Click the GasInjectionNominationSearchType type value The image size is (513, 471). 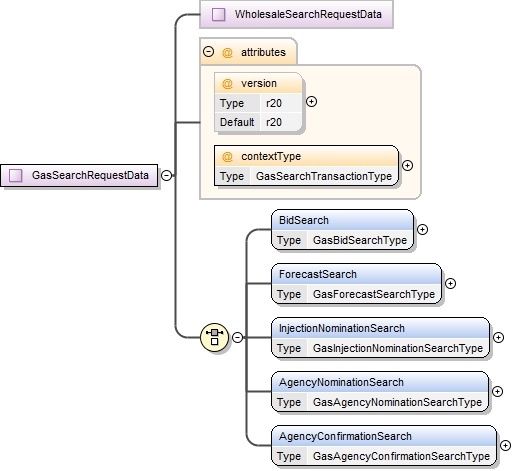pos(398,348)
